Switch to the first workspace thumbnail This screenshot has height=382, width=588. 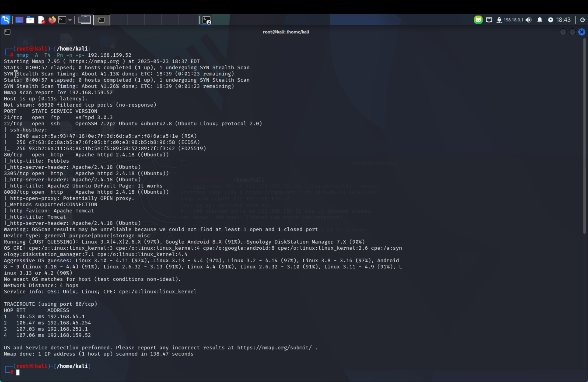click(85, 20)
